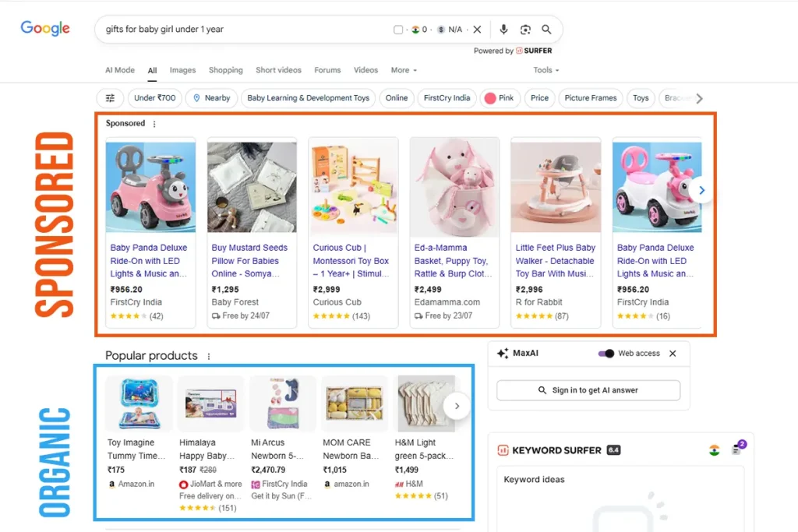
Task: Open Sponsored section three-dot options
Action: 154,124
